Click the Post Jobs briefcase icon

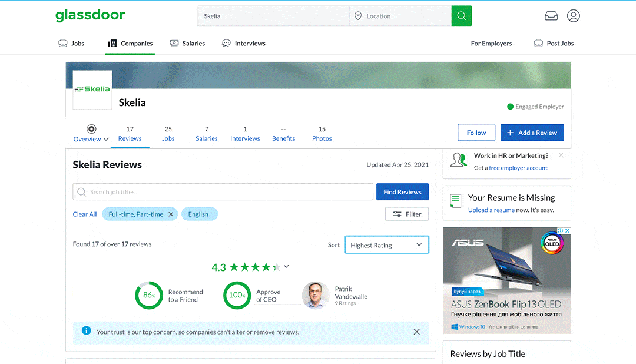coord(538,43)
